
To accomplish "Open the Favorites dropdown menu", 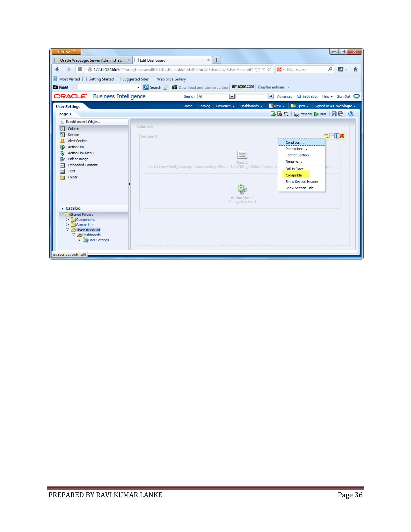I will tap(225, 106).
